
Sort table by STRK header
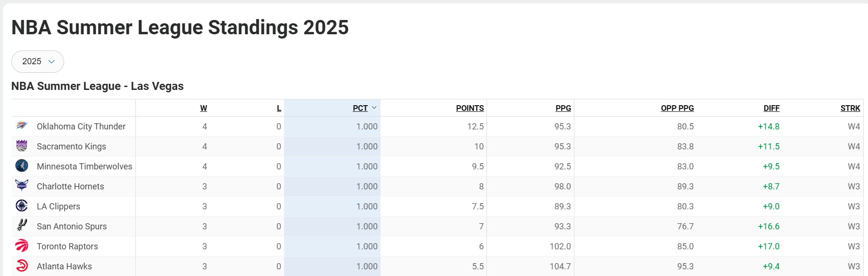[850, 108]
